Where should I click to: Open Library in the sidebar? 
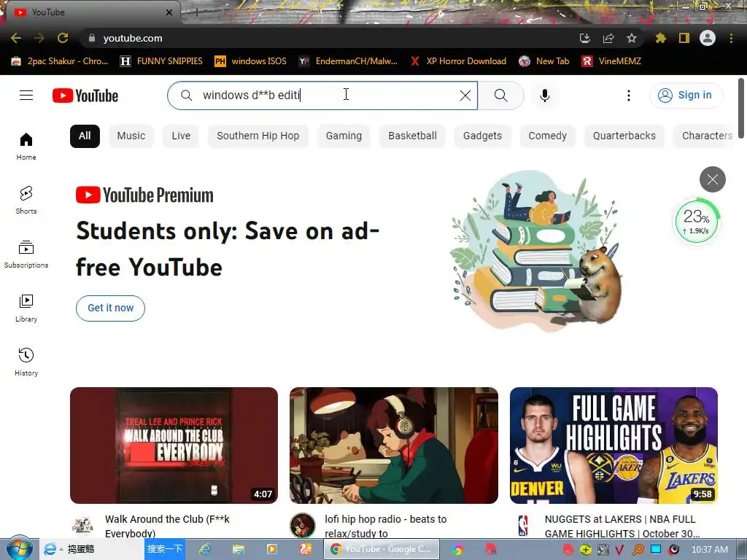(x=26, y=308)
